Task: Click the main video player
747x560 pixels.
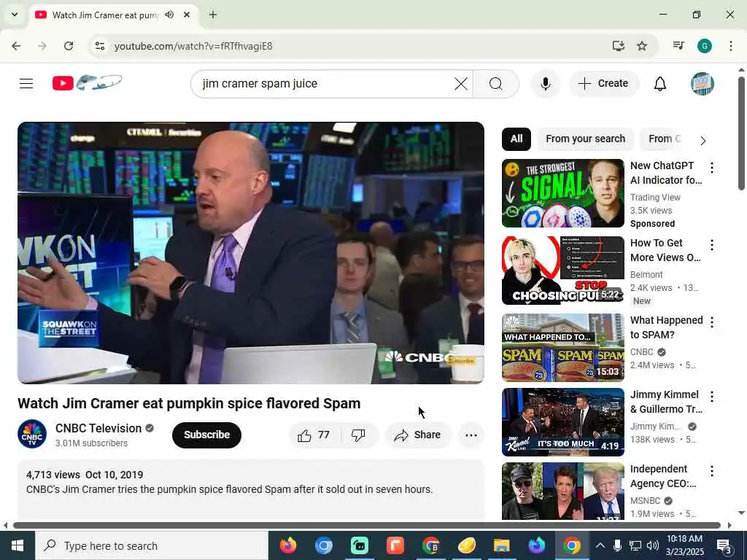Action: pos(251,253)
